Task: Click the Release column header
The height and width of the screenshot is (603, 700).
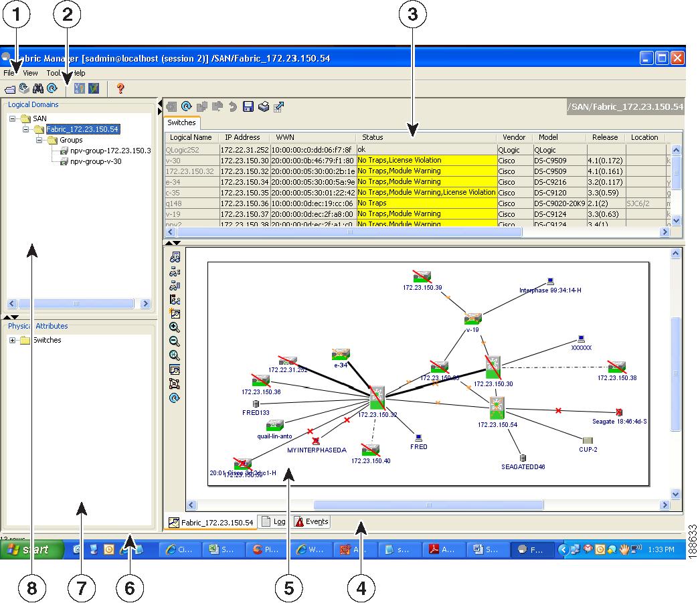Action: point(605,137)
